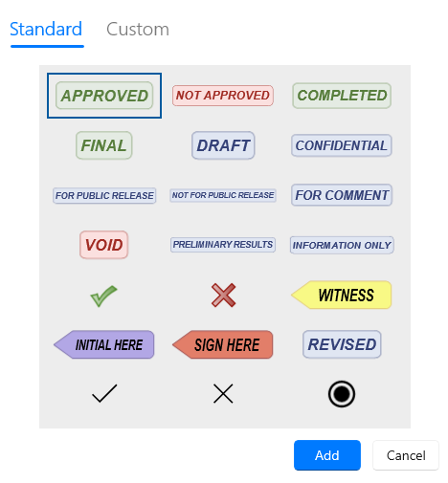The width and height of the screenshot is (448, 483).
Task: Choose the black filled circle stamp
Action: (x=342, y=394)
